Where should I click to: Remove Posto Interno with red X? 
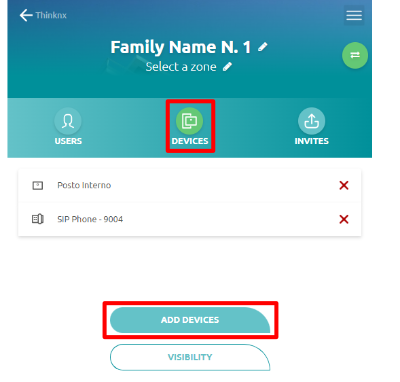[x=344, y=185]
